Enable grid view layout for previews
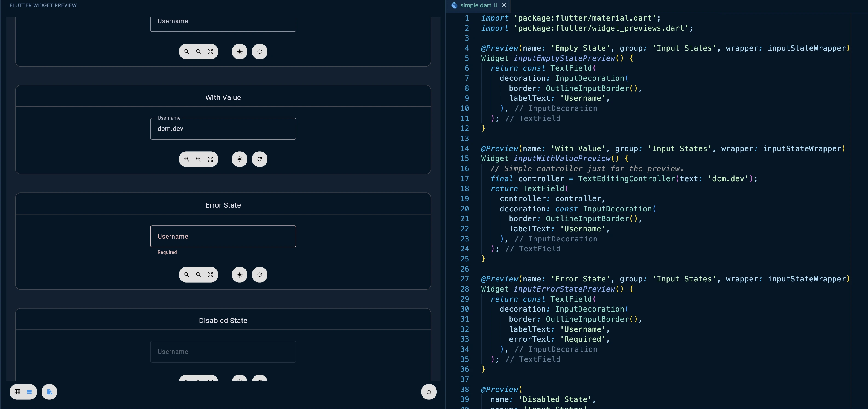 point(17,392)
